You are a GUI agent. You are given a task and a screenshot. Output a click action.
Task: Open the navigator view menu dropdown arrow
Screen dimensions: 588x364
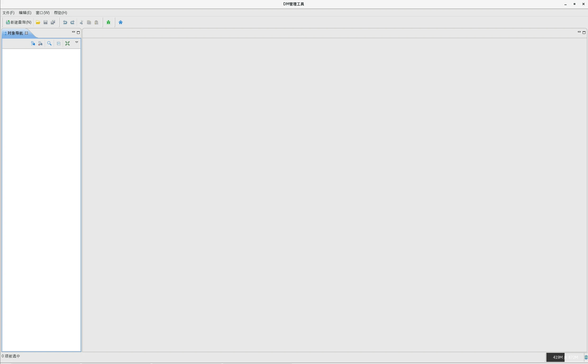(x=77, y=42)
